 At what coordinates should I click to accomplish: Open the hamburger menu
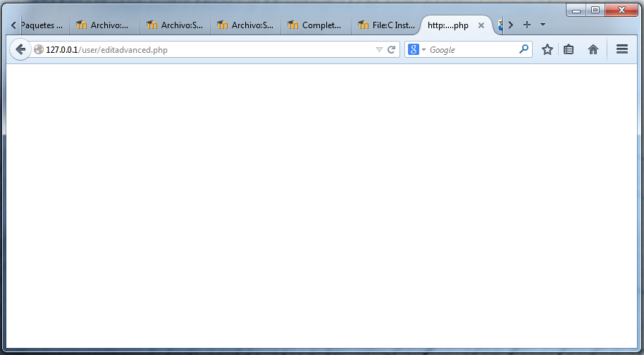622,49
